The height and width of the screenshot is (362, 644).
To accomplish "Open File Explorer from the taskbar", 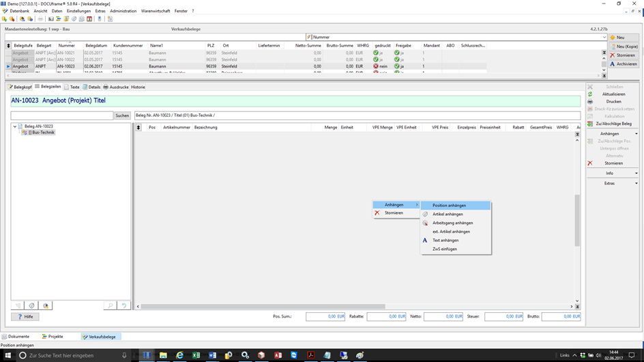I will coord(163,355).
